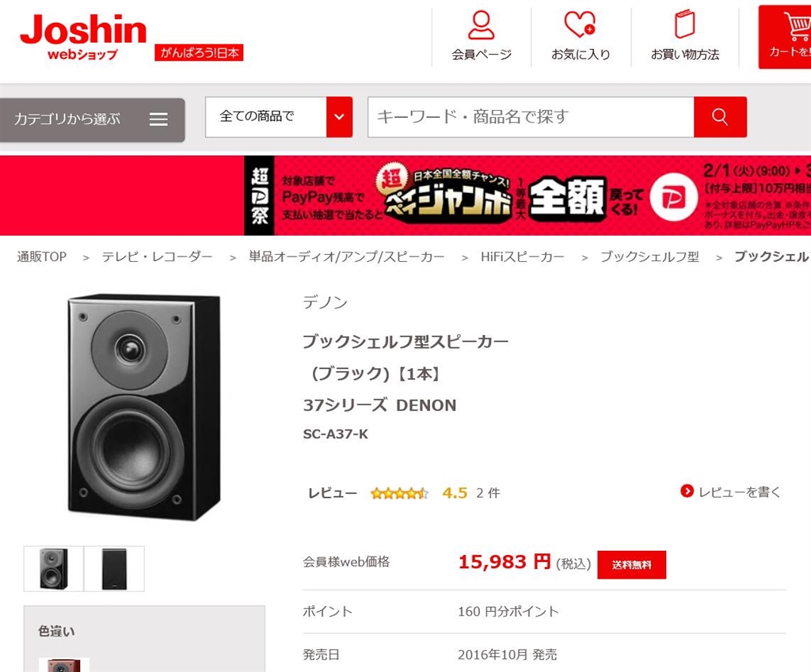Open the 会員ページ member icon

pos(481,25)
